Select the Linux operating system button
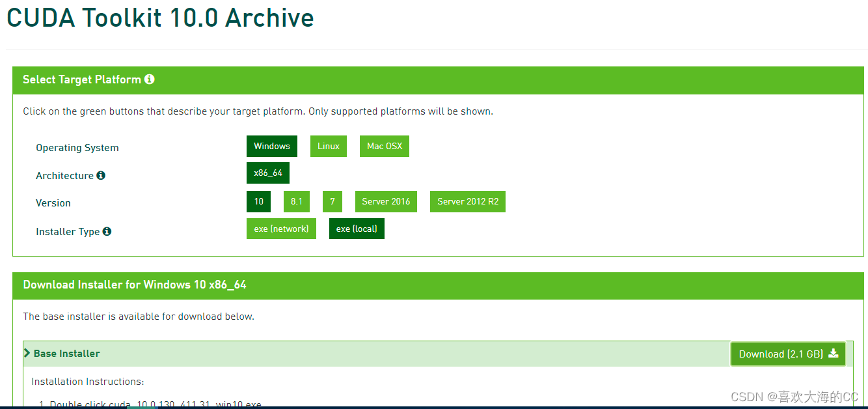The height and width of the screenshot is (409, 868). (x=329, y=147)
